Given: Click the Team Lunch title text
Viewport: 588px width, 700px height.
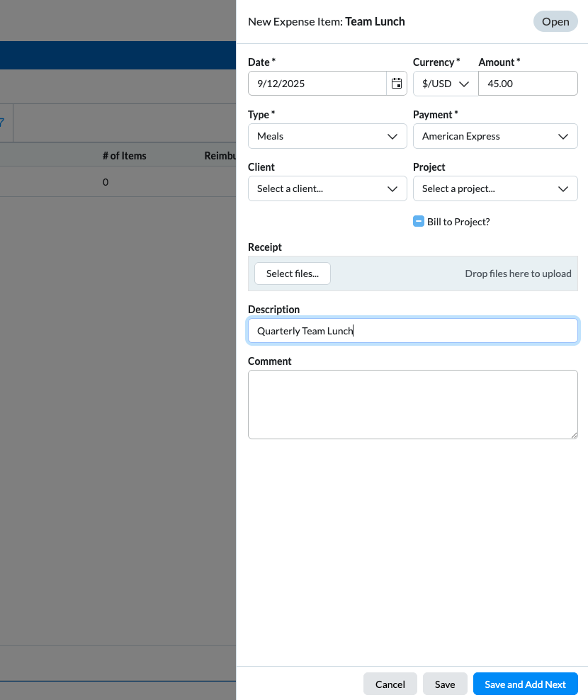Looking at the screenshot, I should click(x=375, y=21).
